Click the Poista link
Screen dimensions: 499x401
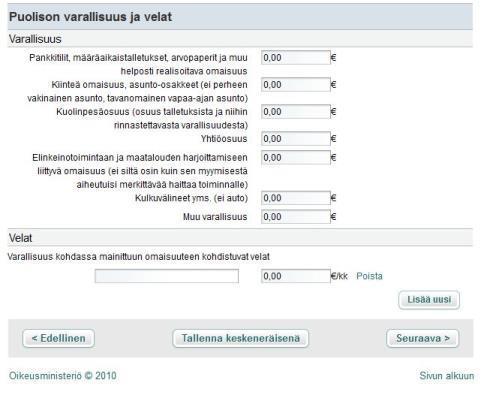click(x=369, y=276)
